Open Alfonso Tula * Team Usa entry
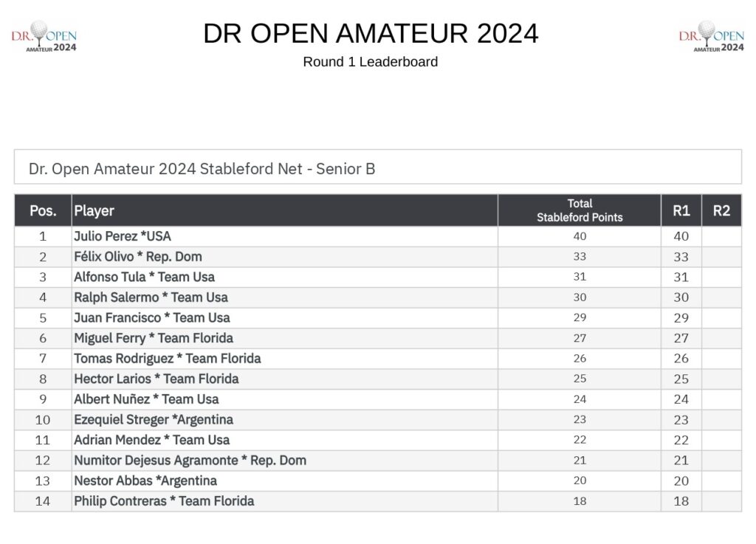This screenshot has width=756, height=544. click(144, 277)
